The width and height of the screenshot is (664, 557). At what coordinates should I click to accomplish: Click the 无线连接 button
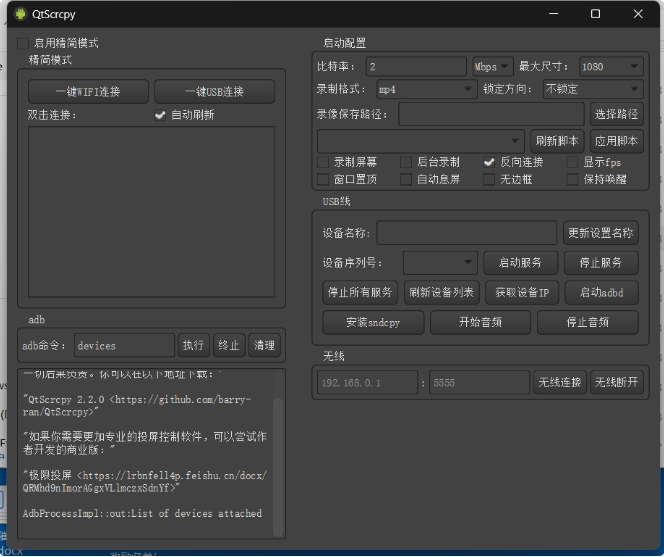[560, 382]
